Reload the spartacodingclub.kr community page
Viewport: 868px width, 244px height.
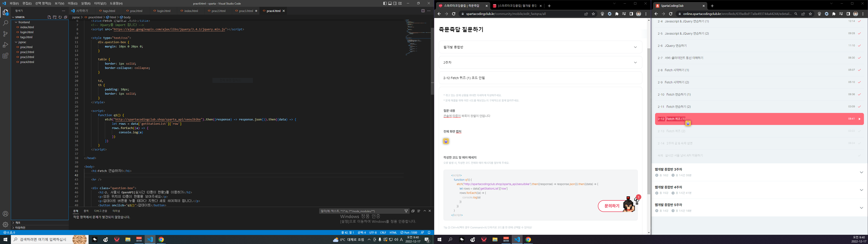click(x=453, y=14)
